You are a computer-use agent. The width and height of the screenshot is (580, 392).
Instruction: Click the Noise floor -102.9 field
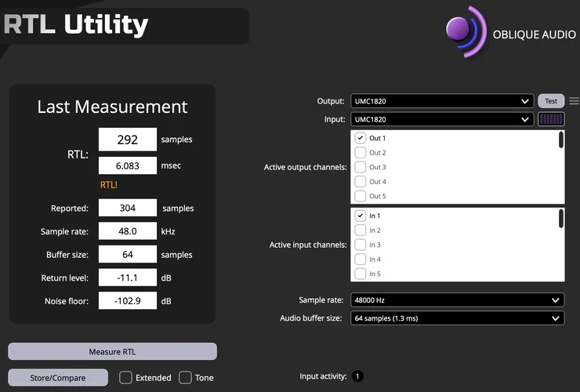(x=128, y=300)
